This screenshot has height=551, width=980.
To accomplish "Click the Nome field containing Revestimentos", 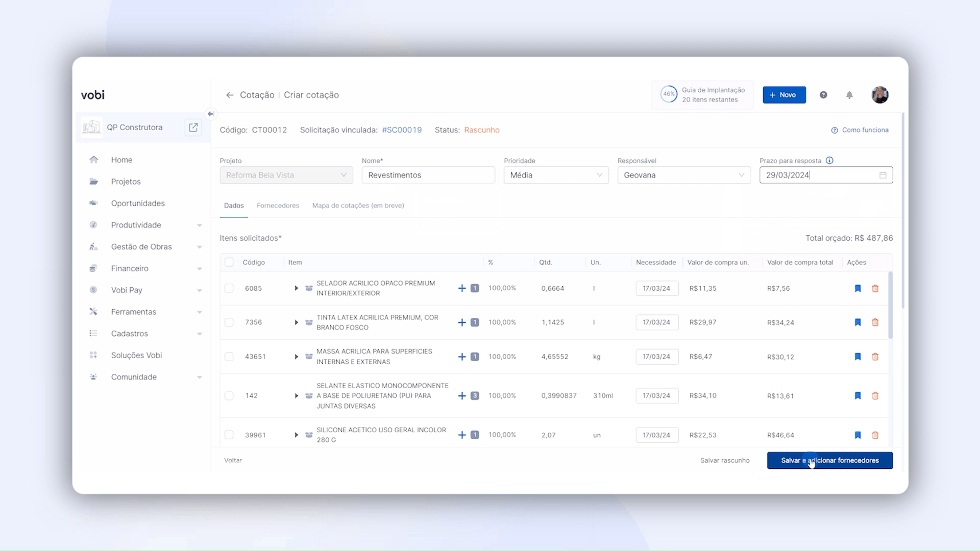I will pos(428,175).
